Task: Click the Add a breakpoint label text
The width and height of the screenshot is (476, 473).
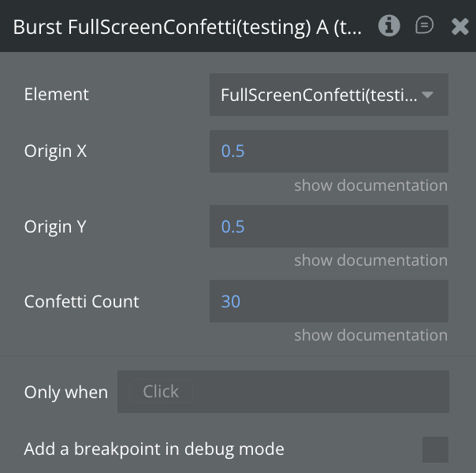Action: [x=154, y=449]
